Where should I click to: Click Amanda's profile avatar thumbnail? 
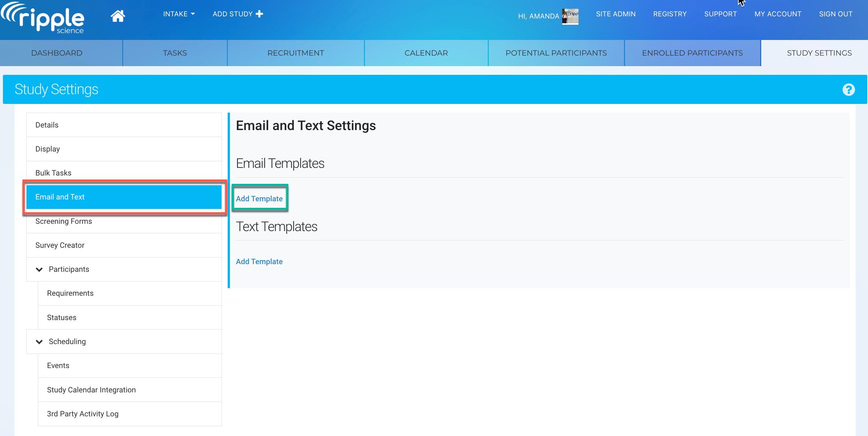click(x=570, y=16)
